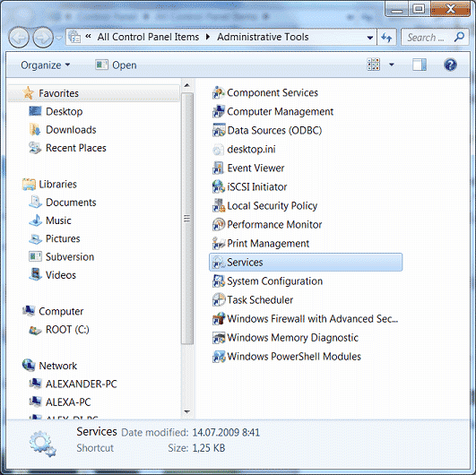Select Network in navigation pane
476x475 pixels.
pyautogui.click(x=57, y=366)
